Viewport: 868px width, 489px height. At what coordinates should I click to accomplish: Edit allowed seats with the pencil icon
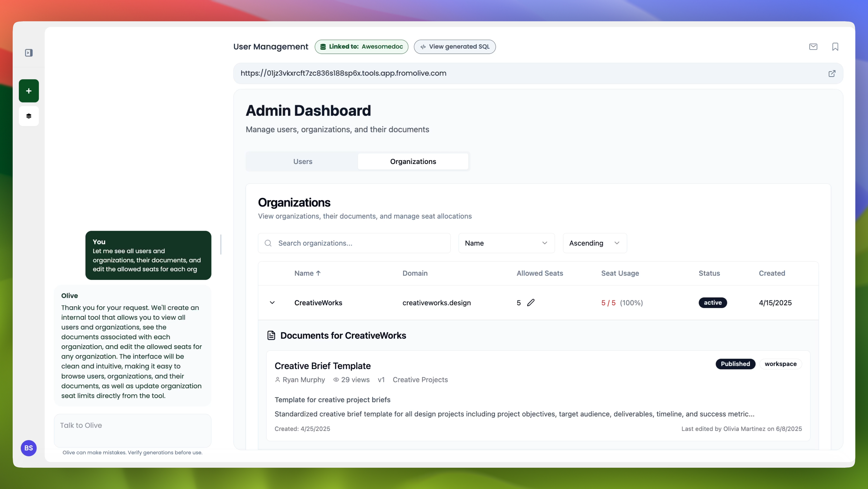pos(531,302)
